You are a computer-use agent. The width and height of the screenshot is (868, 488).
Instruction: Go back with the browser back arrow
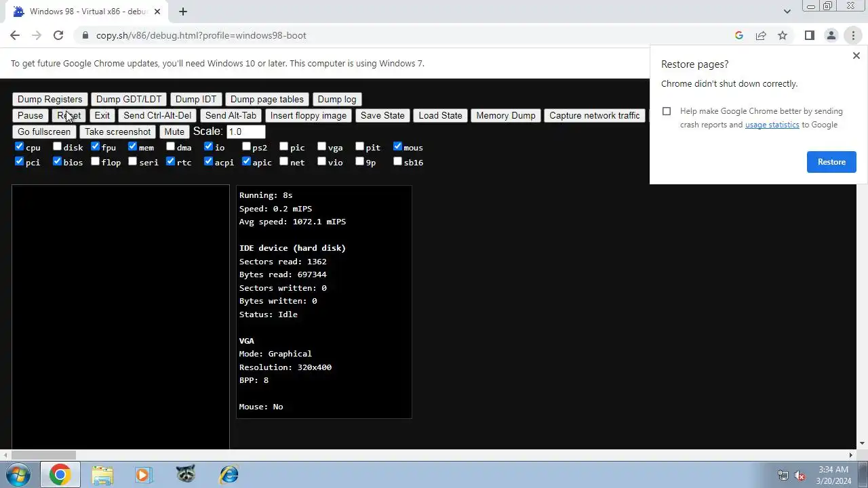pos(15,35)
